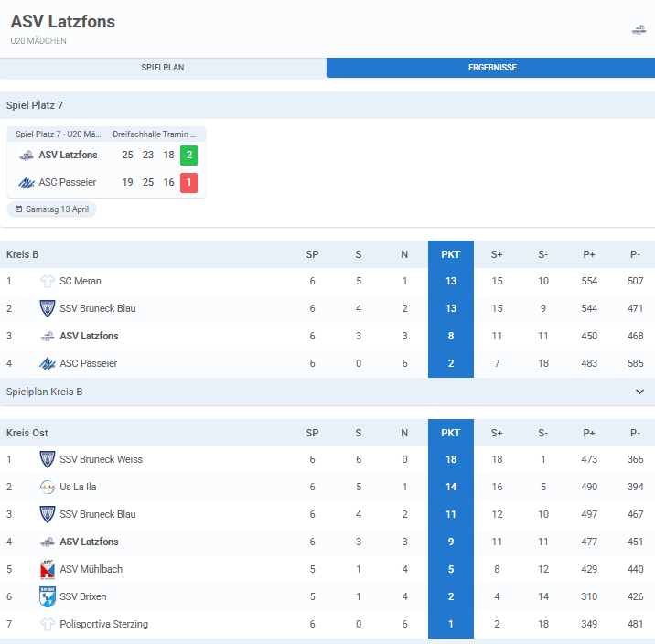Click the PKT column header in Kreis Ost

point(450,433)
